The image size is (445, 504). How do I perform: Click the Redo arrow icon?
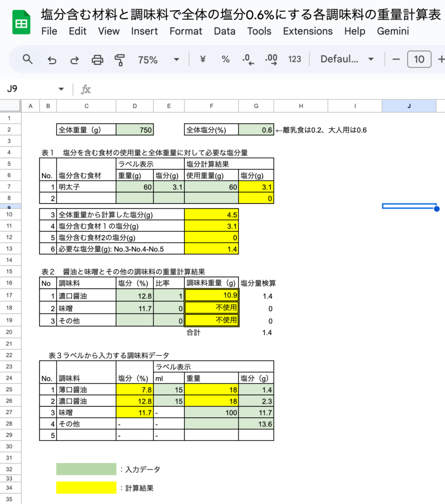[x=75, y=60]
